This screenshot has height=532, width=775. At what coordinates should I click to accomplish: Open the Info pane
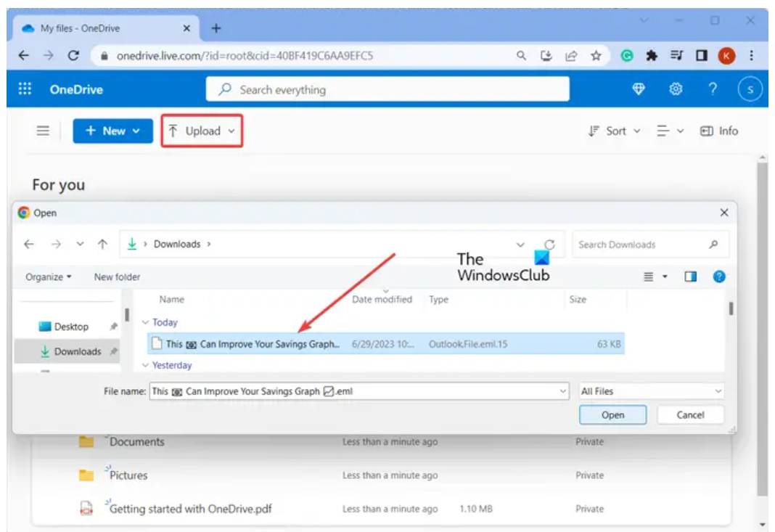(x=719, y=131)
